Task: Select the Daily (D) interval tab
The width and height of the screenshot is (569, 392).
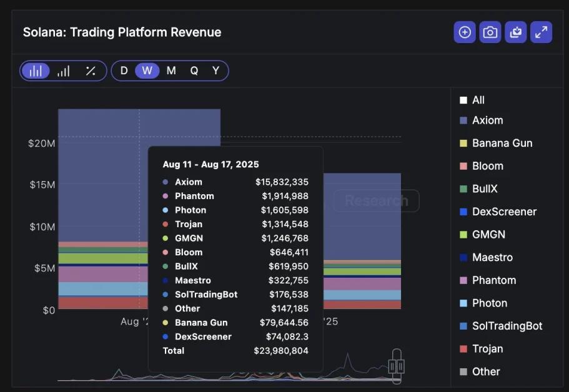Action: [124, 71]
